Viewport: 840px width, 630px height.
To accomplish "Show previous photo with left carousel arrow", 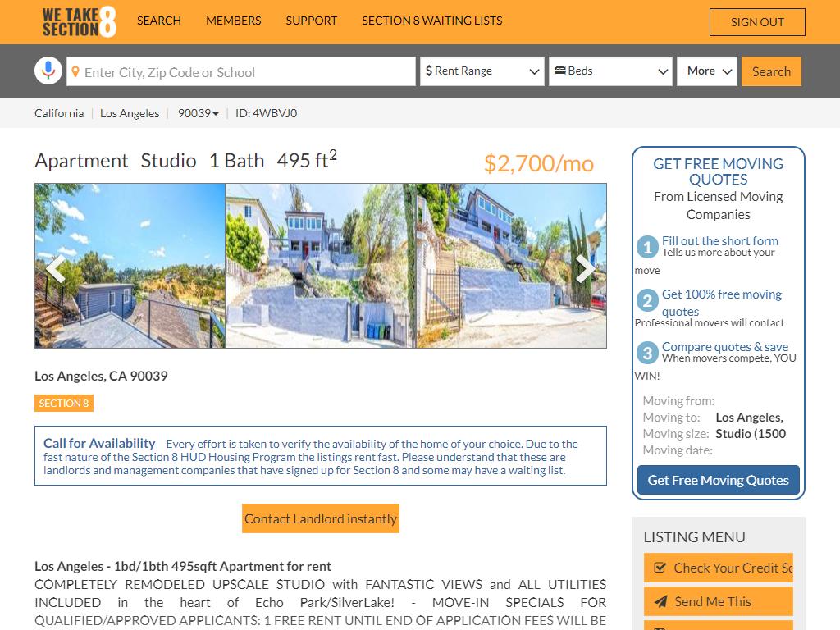I will tap(56, 267).
